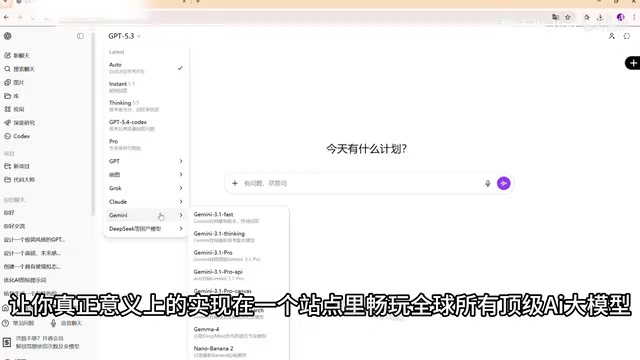Select the checked Auto model option
The image size is (640, 360).
146,68
